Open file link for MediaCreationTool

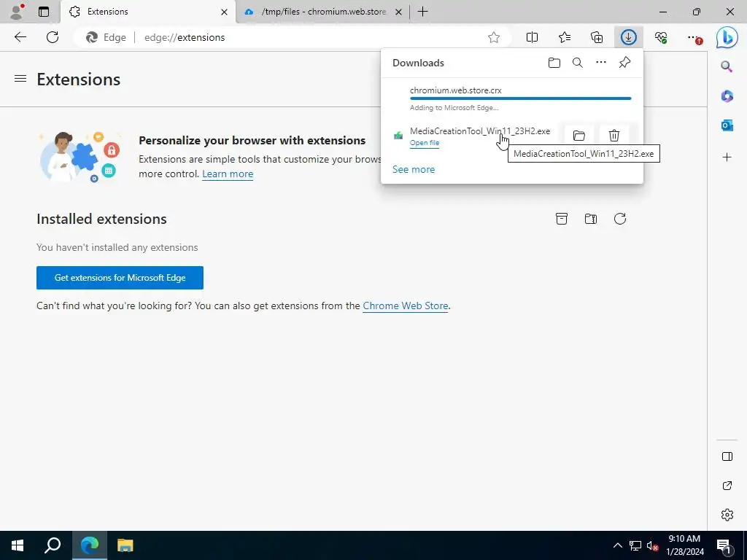click(x=425, y=143)
